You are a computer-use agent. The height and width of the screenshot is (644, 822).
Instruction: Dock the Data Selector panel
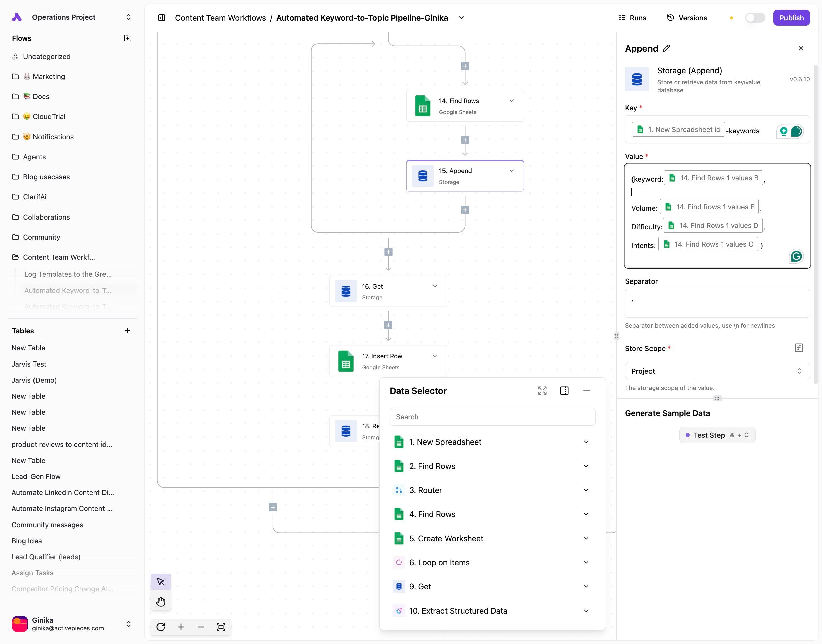[x=564, y=391]
